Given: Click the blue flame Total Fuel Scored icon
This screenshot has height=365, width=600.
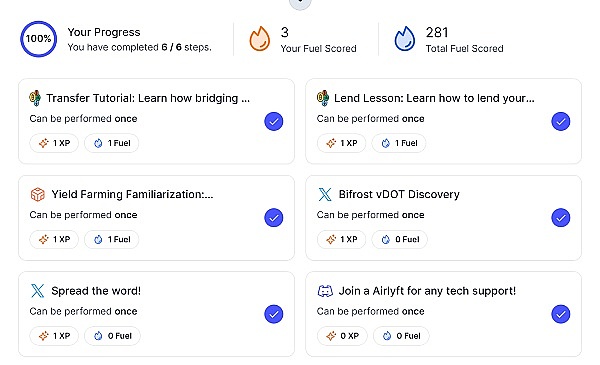Looking at the screenshot, I should 404,38.
